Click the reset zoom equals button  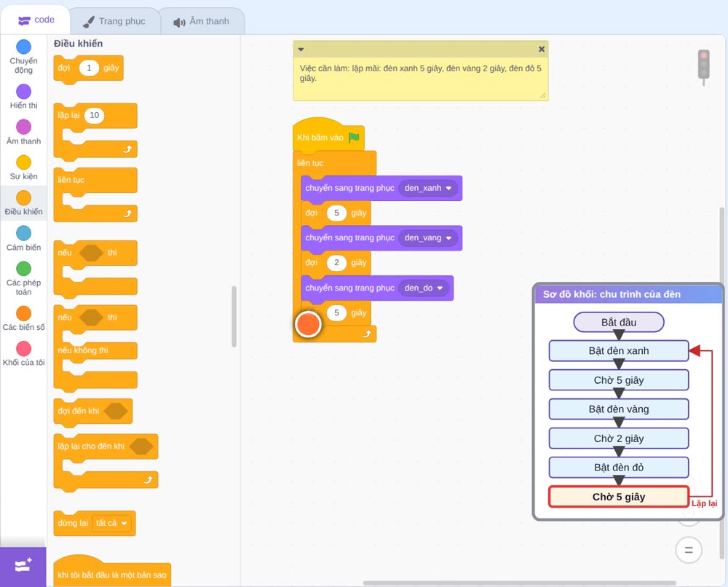[x=689, y=551]
